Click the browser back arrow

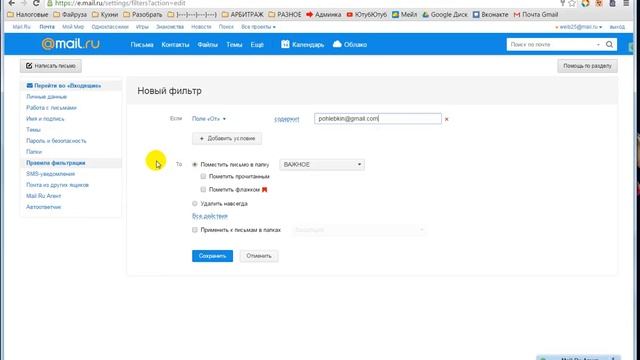11,3
